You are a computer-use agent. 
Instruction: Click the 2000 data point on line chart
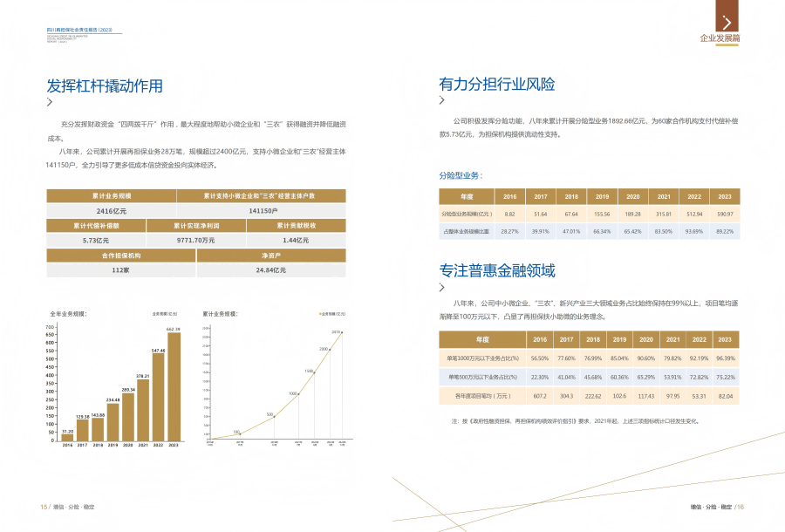point(330,350)
